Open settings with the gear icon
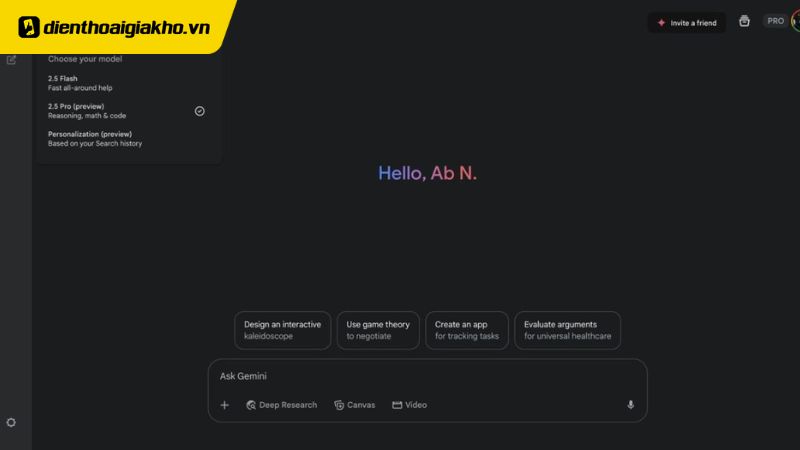 click(x=11, y=423)
